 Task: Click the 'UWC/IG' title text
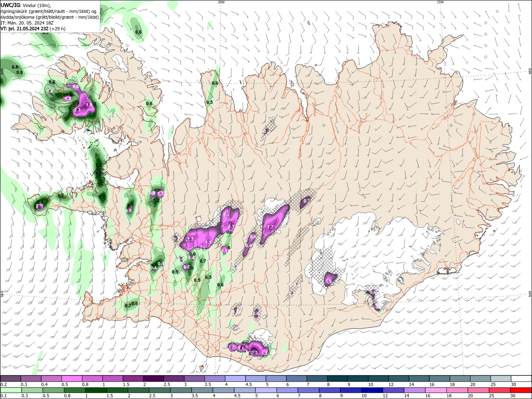coord(10,5)
